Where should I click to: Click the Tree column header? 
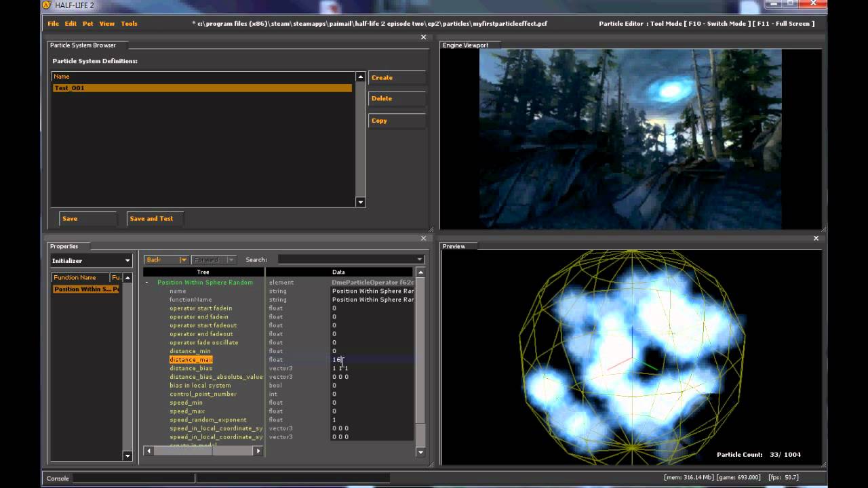click(203, 272)
